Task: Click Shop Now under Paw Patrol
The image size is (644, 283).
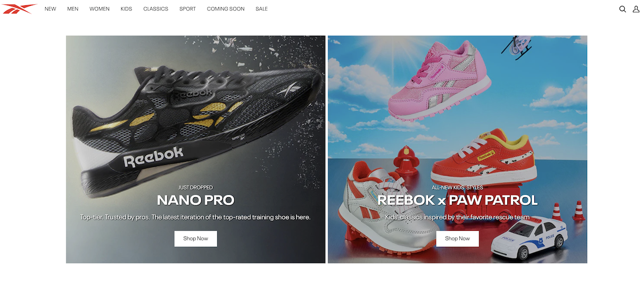Action: coord(458,238)
